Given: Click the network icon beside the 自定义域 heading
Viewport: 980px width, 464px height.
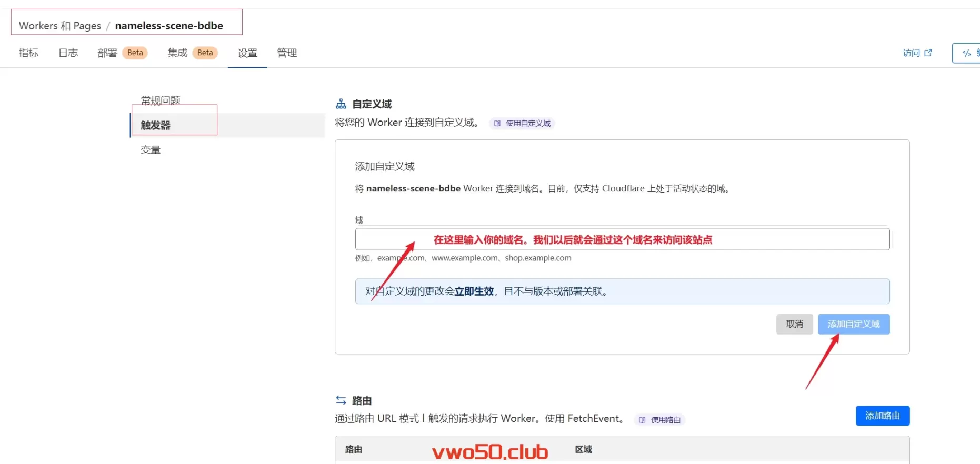Looking at the screenshot, I should click(x=341, y=104).
